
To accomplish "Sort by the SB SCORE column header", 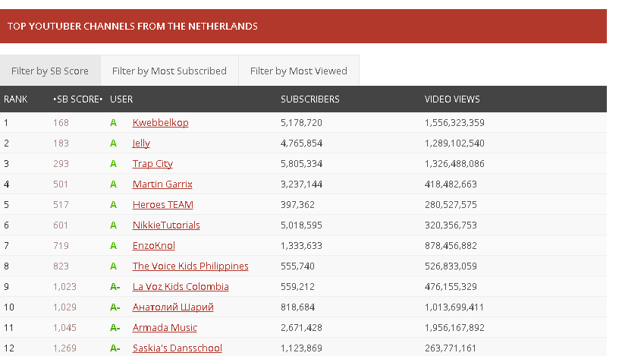I will (77, 99).
